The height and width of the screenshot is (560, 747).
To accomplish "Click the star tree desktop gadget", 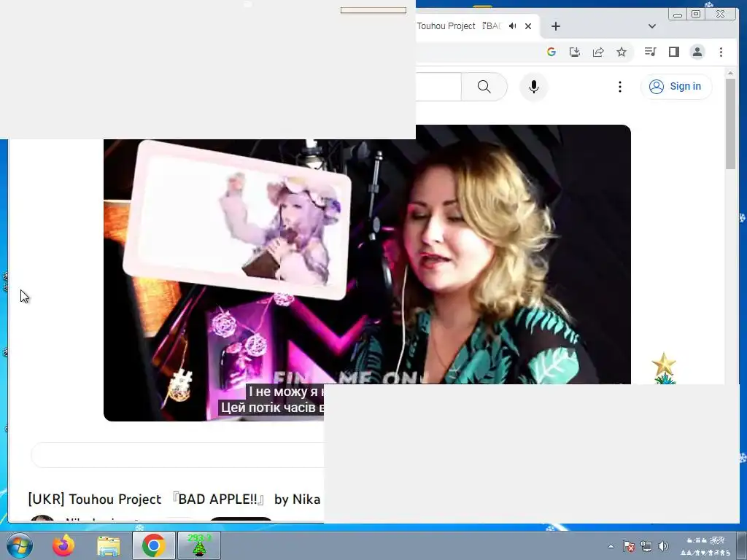I will coord(664,368).
